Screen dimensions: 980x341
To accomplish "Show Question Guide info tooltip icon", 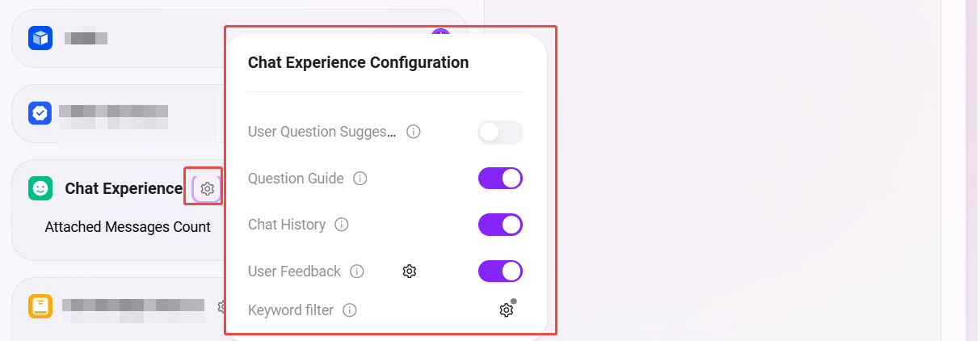I will pyautogui.click(x=360, y=179).
